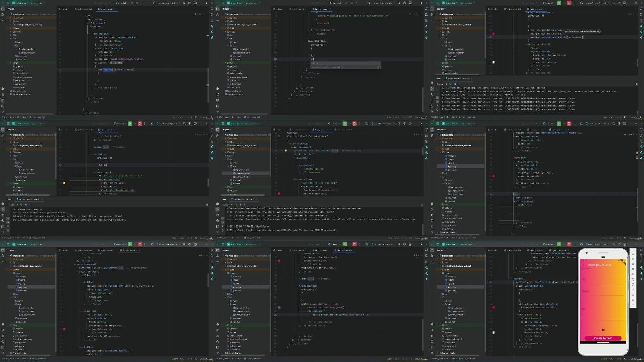
Task: Switch to Console tab in top-right window
Action: tap(440, 84)
